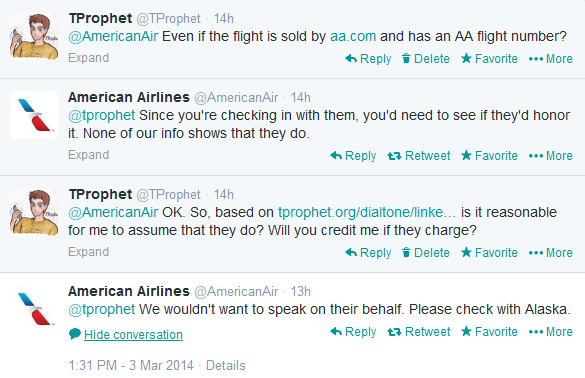Viewport: 585px width, 378px height.
Task: Expand American Airlines' 14h tweet
Action: point(88,155)
